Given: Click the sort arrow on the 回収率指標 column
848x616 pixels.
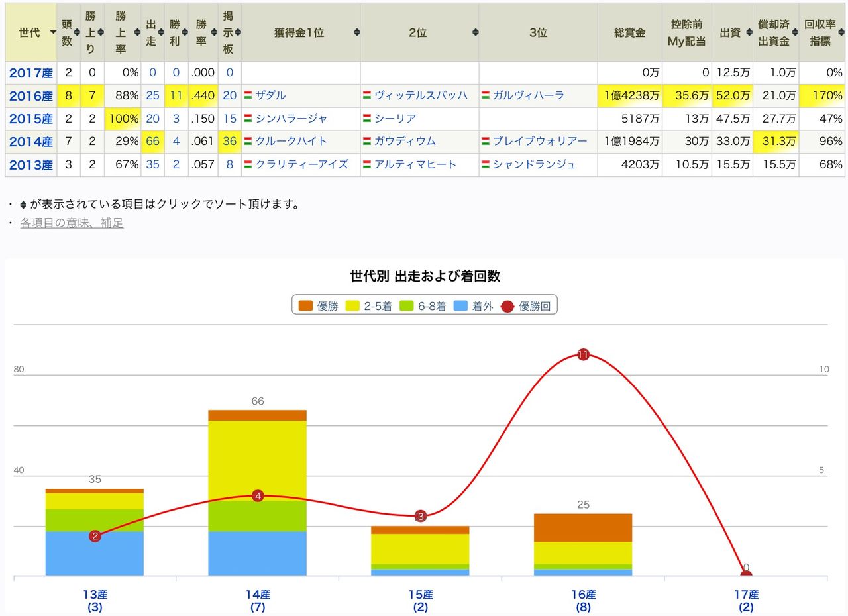Looking at the screenshot, I should [840, 32].
